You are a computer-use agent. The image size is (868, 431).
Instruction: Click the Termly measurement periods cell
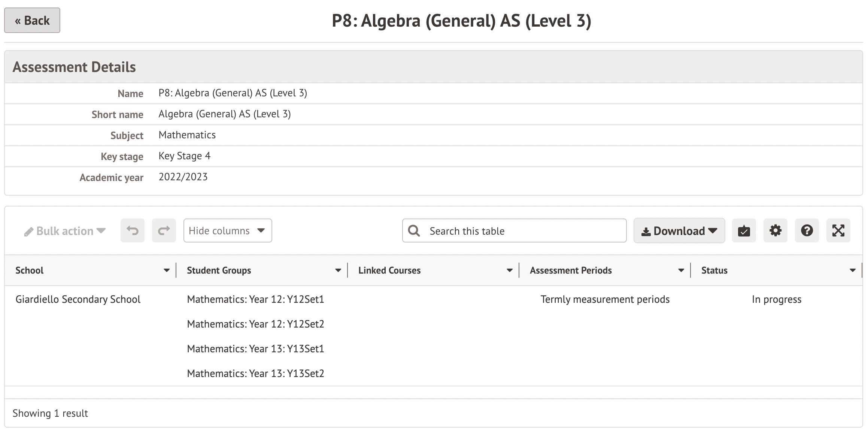click(x=605, y=299)
